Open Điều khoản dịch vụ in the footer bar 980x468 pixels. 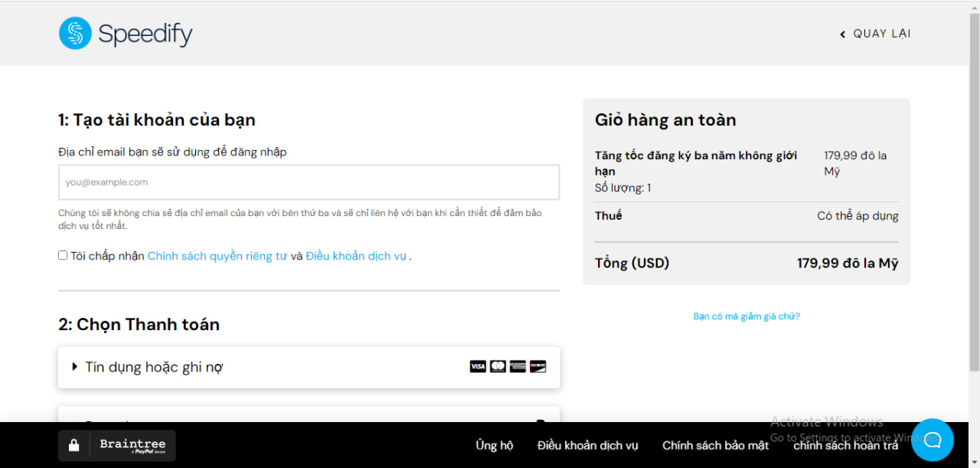pos(588,445)
